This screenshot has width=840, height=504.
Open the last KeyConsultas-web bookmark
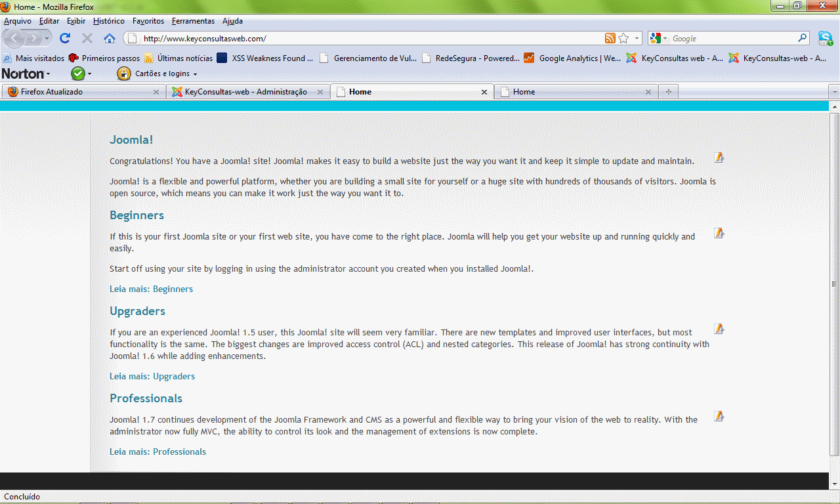point(778,58)
